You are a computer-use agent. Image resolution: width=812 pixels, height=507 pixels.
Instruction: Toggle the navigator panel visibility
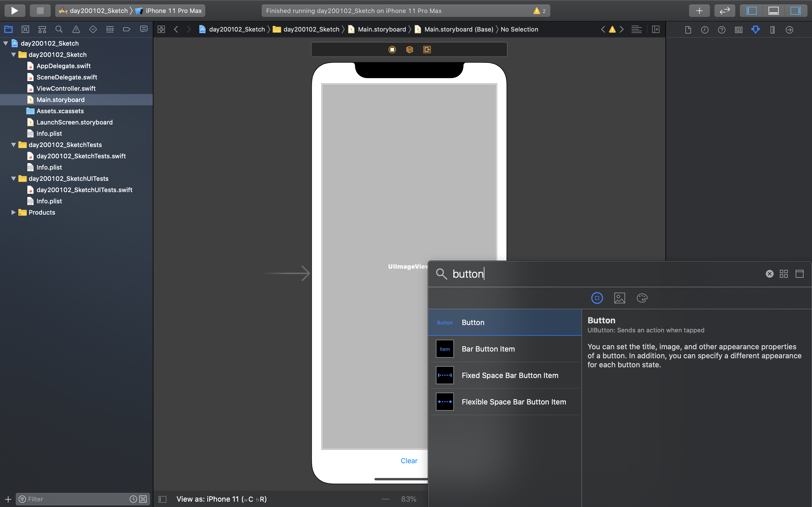tap(751, 11)
